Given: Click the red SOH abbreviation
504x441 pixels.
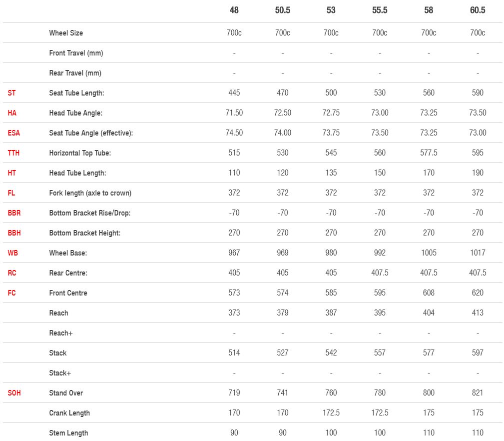Looking at the screenshot, I should pos(14,393).
